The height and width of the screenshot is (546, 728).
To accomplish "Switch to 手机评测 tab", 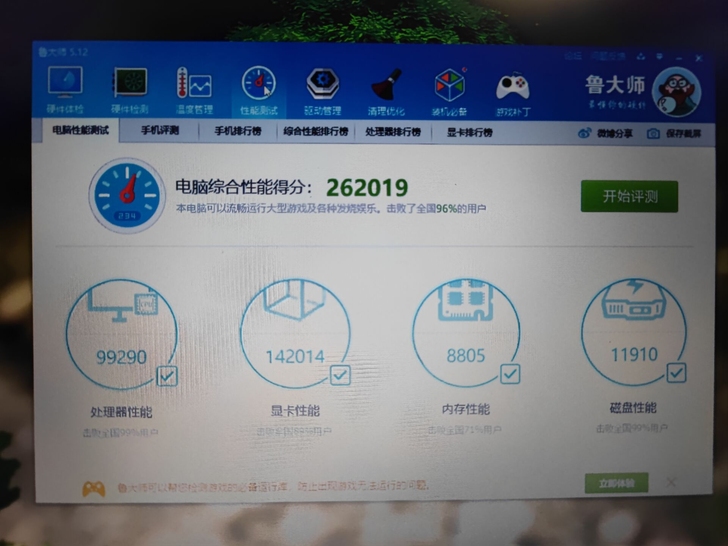I will [160, 130].
